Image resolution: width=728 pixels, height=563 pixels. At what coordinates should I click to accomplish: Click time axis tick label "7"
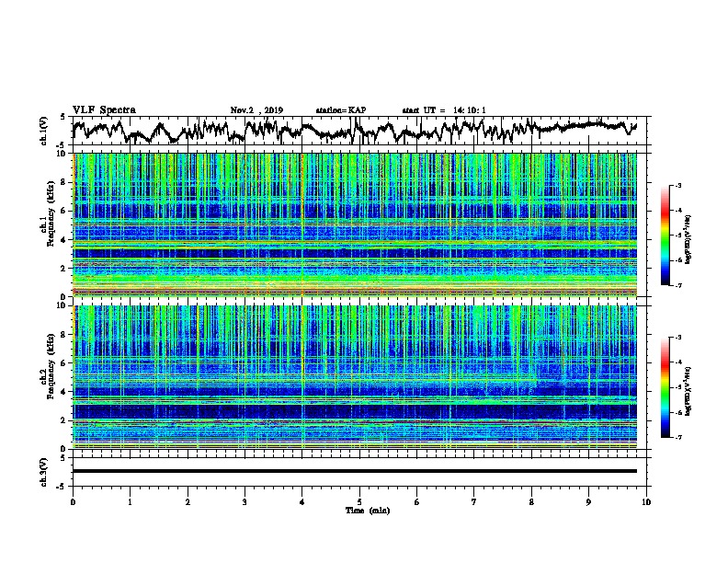click(x=474, y=502)
